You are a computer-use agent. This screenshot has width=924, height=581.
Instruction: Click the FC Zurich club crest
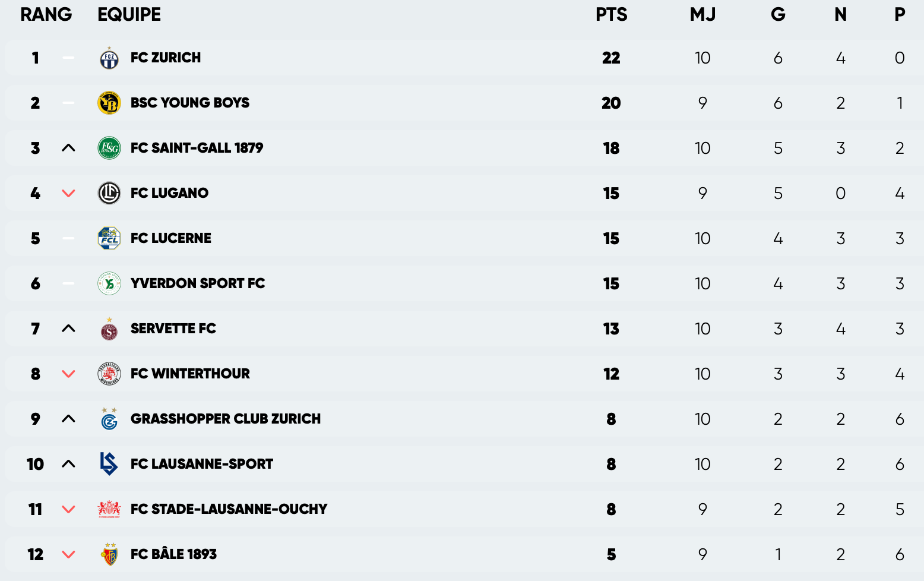[x=109, y=58]
